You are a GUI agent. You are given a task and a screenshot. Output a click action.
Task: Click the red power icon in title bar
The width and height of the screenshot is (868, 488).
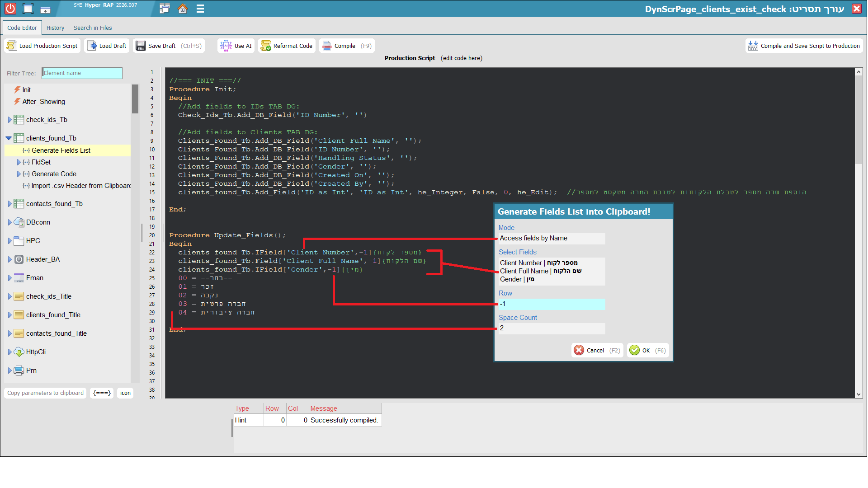point(10,8)
